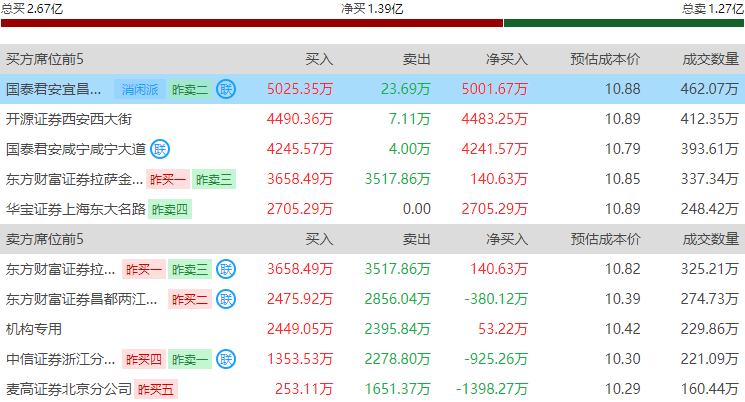Click the 总买 2.67亿 label

(32, 8)
